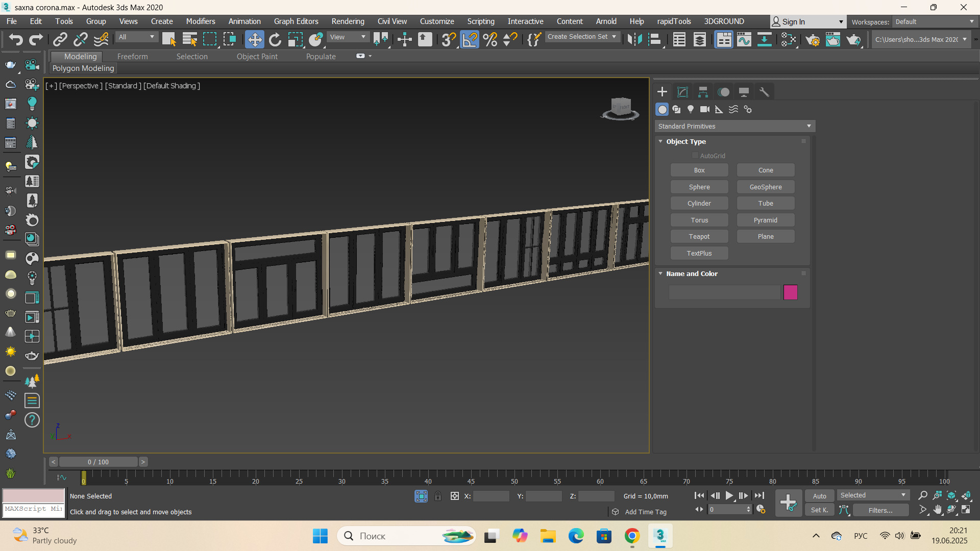Select Pan View hand icon

938,510
